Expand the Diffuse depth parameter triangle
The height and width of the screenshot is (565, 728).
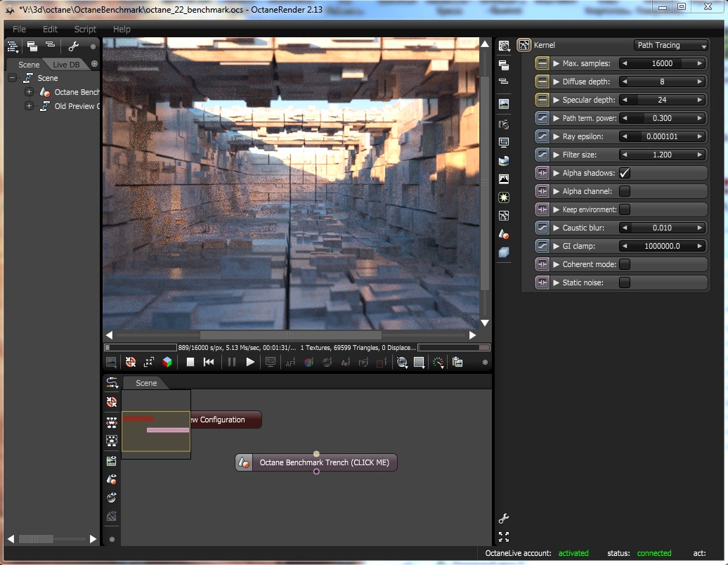557,82
